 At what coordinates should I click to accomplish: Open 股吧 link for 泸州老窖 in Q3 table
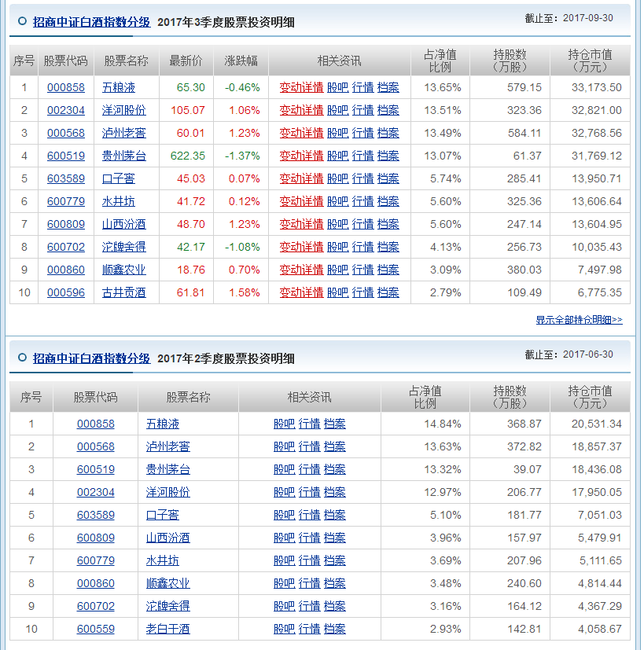click(x=337, y=133)
